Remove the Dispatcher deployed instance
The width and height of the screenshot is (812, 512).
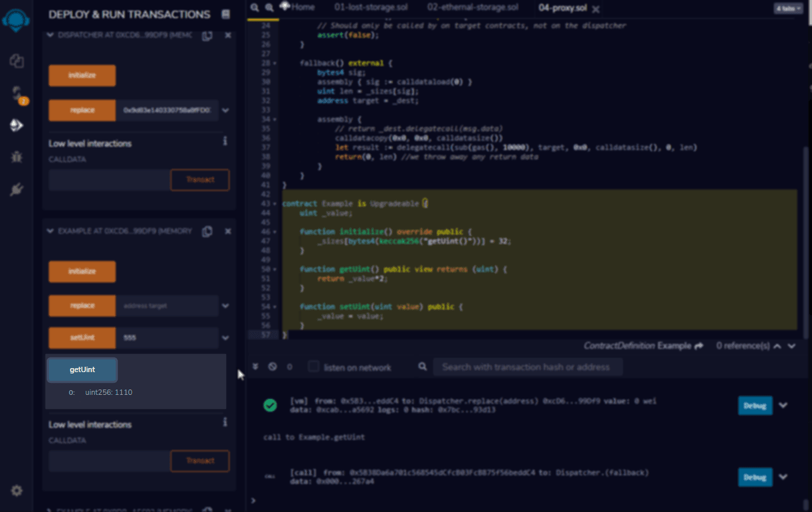coord(227,35)
